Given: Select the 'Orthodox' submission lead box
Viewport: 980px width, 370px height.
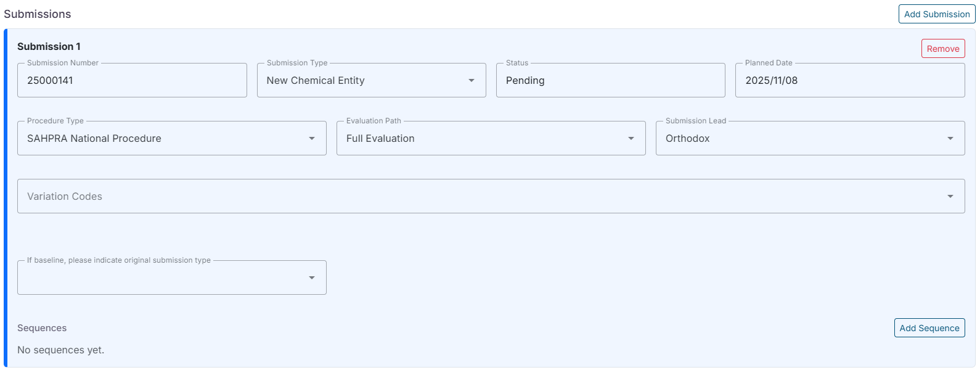Looking at the screenshot, I should pos(801,139).
